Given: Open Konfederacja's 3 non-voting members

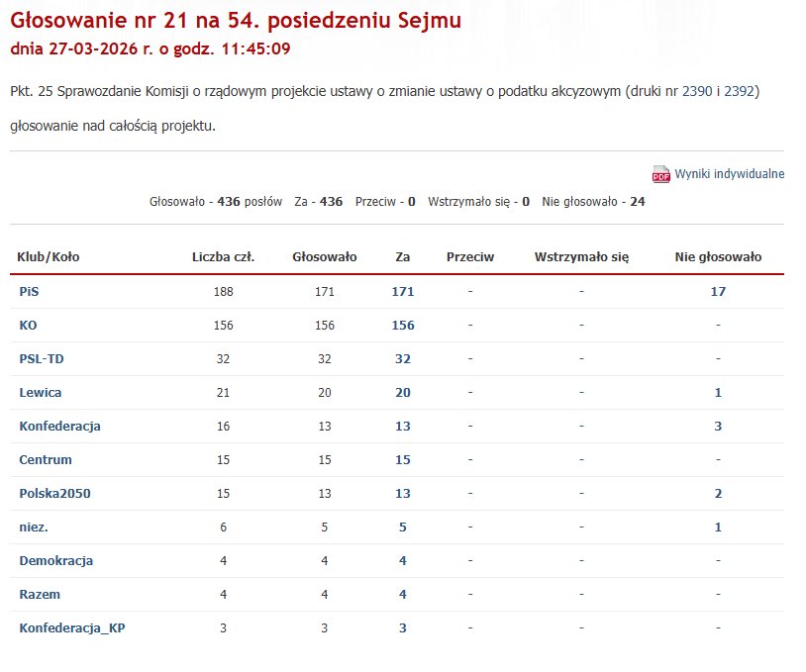Looking at the screenshot, I should click(720, 426).
